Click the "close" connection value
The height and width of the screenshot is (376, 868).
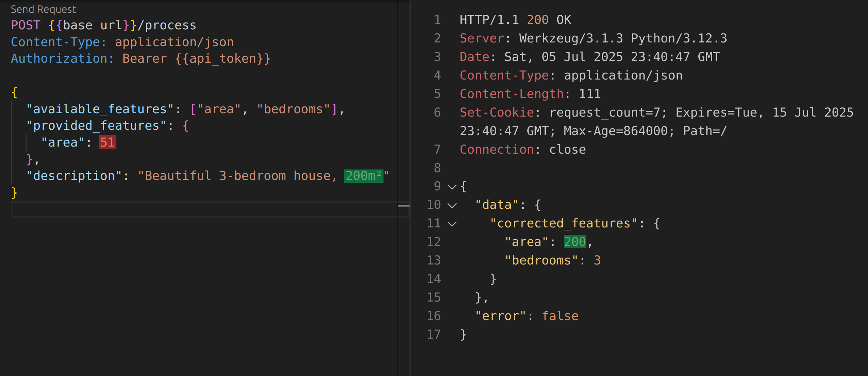click(x=567, y=150)
